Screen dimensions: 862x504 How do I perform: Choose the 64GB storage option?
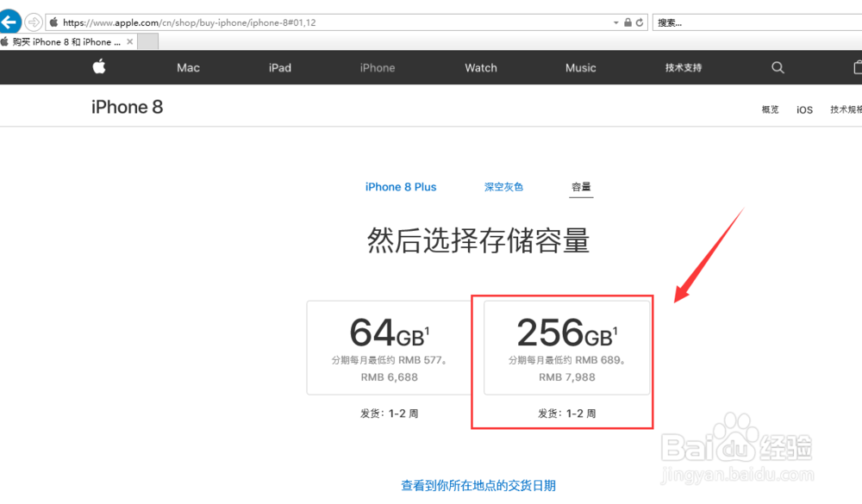(x=390, y=347)
